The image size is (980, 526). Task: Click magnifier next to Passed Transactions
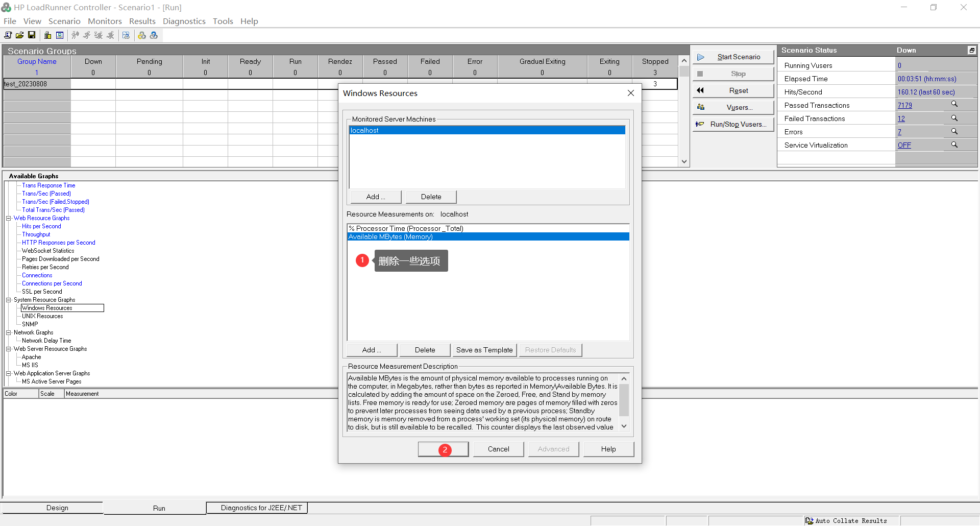(x=954, y=104)
